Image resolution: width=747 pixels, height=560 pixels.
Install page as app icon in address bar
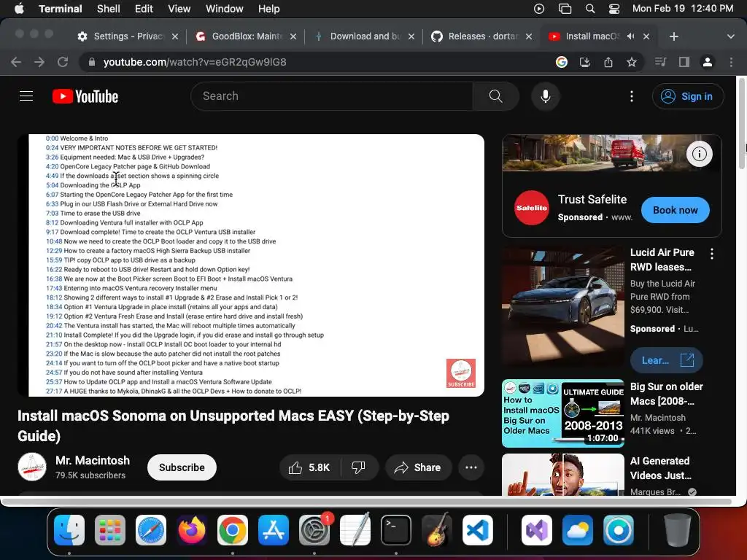point(584,62)
